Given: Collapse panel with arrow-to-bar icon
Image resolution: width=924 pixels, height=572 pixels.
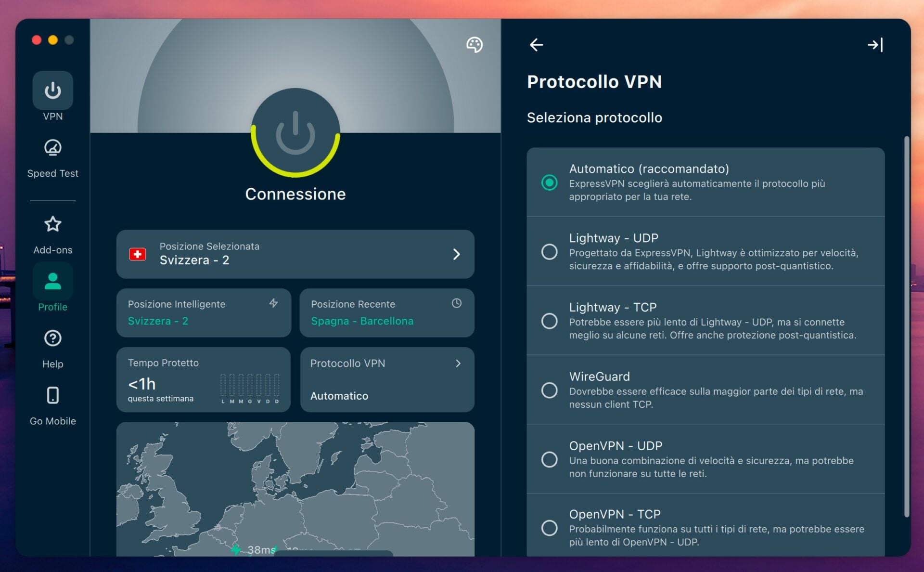Looking at the screenshot, I should [x=875, y=45].
